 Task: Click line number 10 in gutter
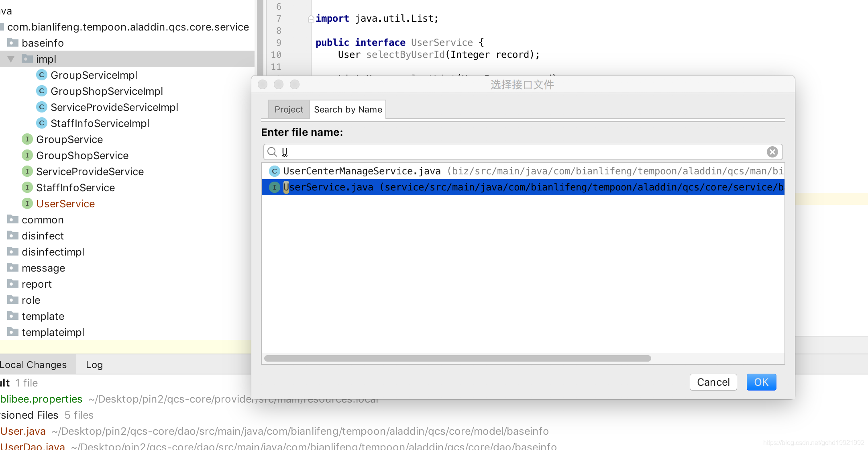click(x=276, y=55)
